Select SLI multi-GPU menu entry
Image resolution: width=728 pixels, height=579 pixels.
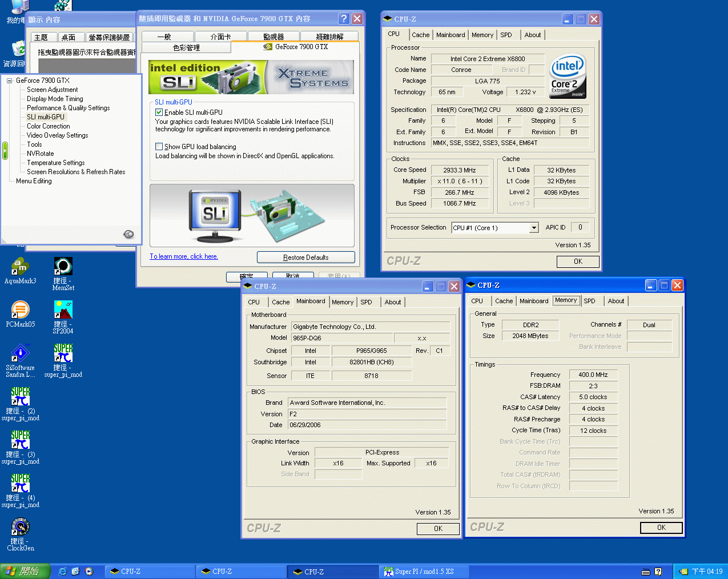point(46,117)
